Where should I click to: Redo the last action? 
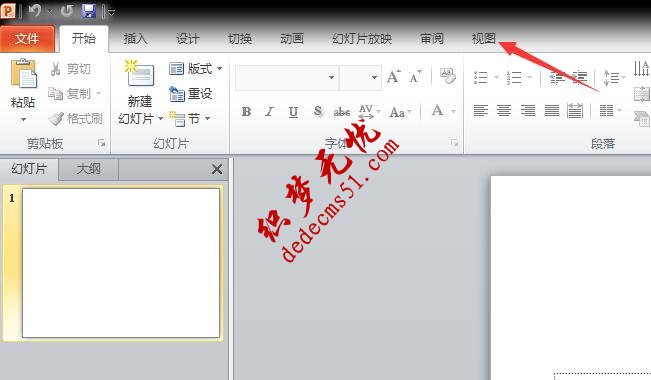pyautogui.click(x=66, y=10)
